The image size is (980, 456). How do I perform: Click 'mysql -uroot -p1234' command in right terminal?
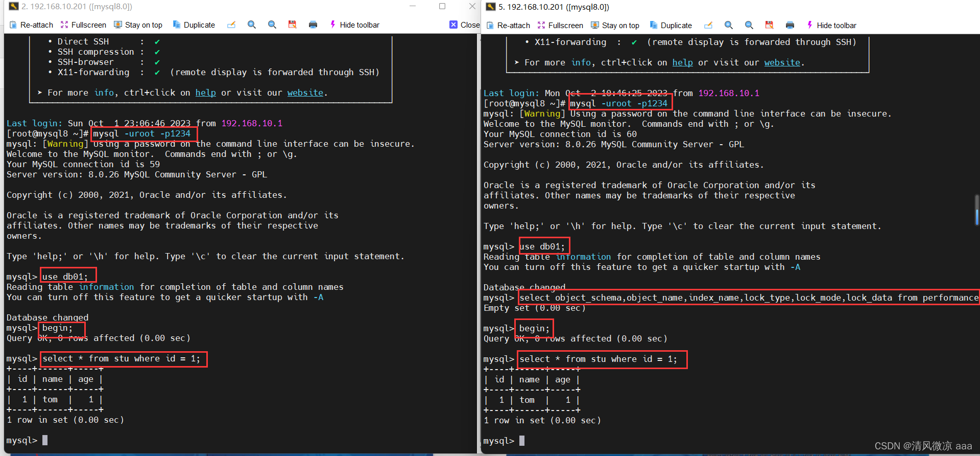tap(619, 103)
